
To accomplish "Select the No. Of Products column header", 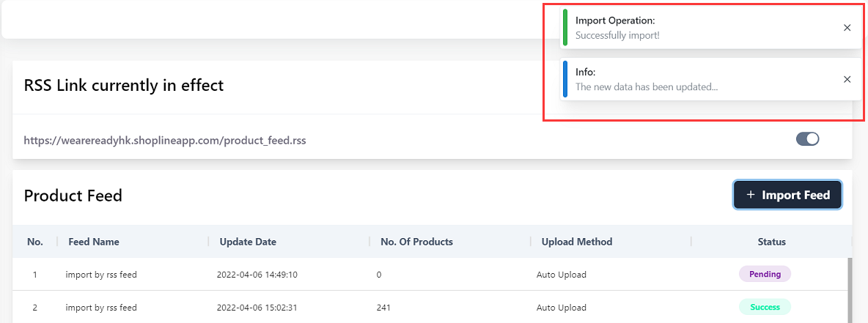I will [x=416, y=242].
